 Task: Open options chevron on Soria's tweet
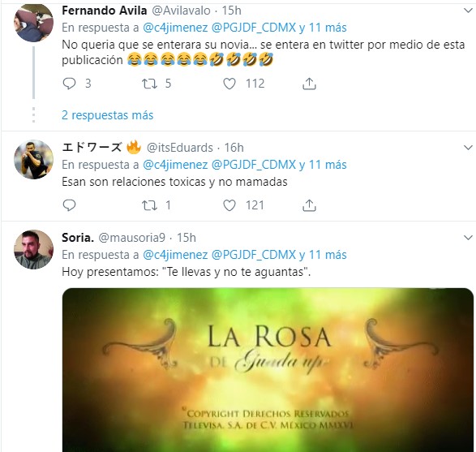click(x=468, y=238)
